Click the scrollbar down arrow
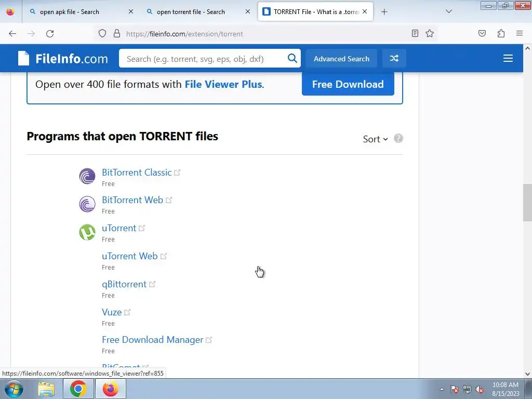This screenshot has width=532, height=399. tap(527, 374)
